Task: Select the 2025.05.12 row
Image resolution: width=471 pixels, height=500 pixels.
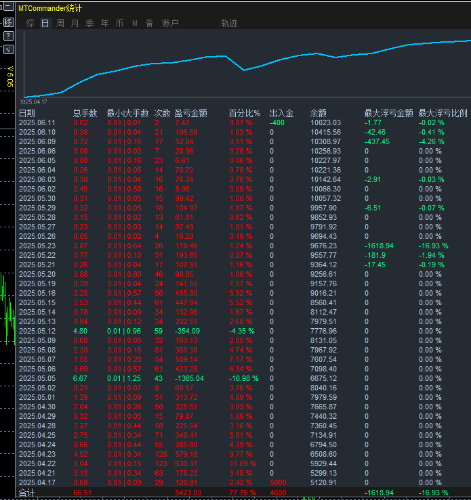Action: (x=243, y=331)
